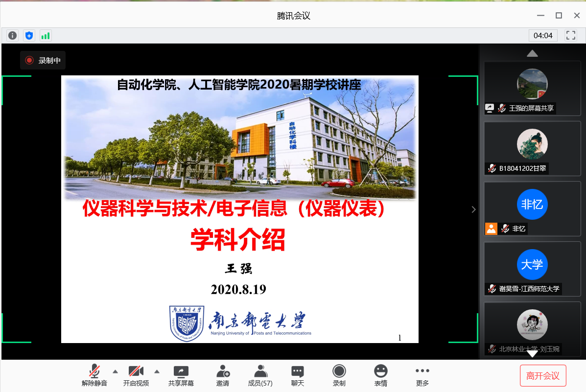Screen dimensions: 586x392
Task: Click the 离开会议 leave meeting button
Action: tap(542, 376)
